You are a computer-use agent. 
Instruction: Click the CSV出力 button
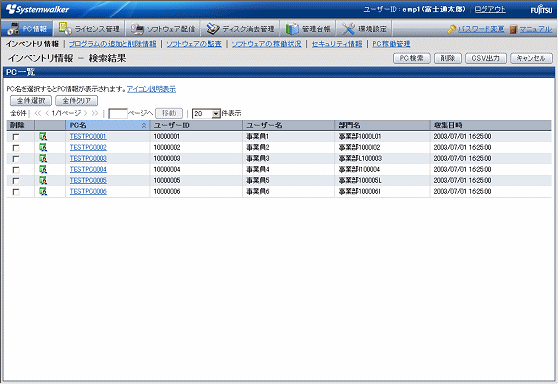click(486, 58)
